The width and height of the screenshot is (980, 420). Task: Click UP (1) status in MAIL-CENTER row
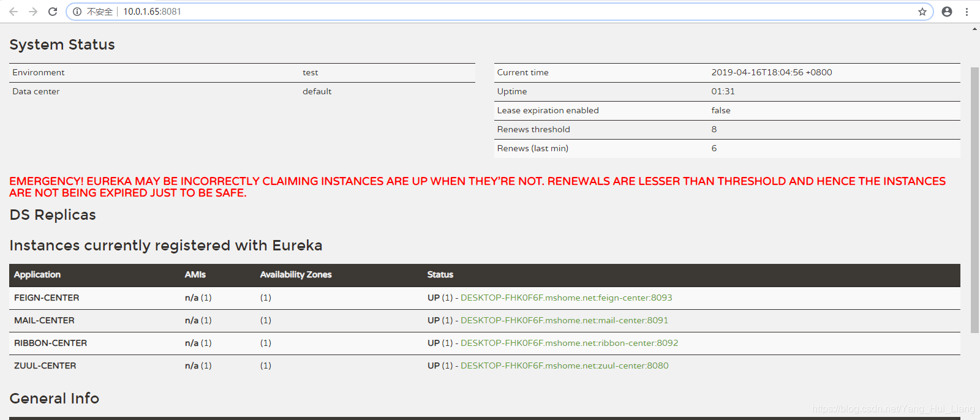coord(440,320)
